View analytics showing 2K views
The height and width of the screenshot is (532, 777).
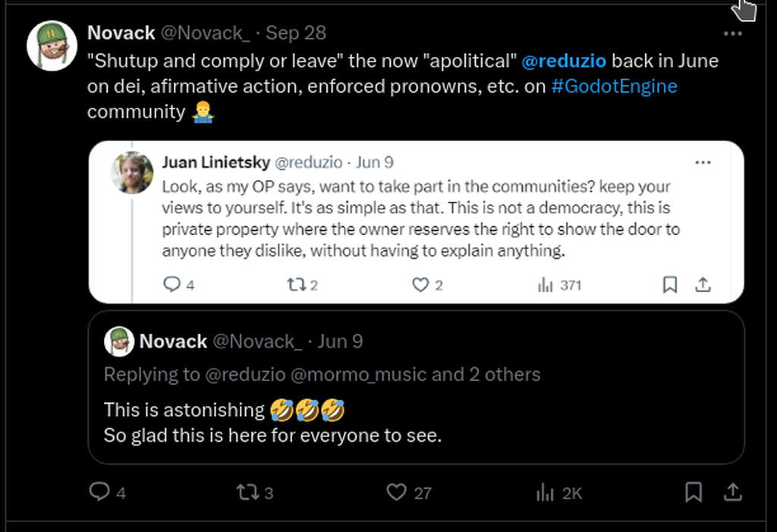pos(546,493)
